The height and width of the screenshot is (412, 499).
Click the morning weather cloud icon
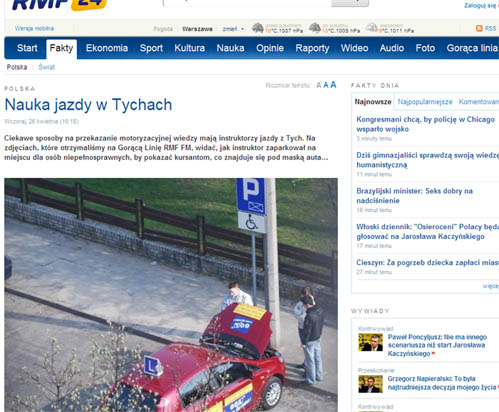pyautogui.click(x=258, y=28)
